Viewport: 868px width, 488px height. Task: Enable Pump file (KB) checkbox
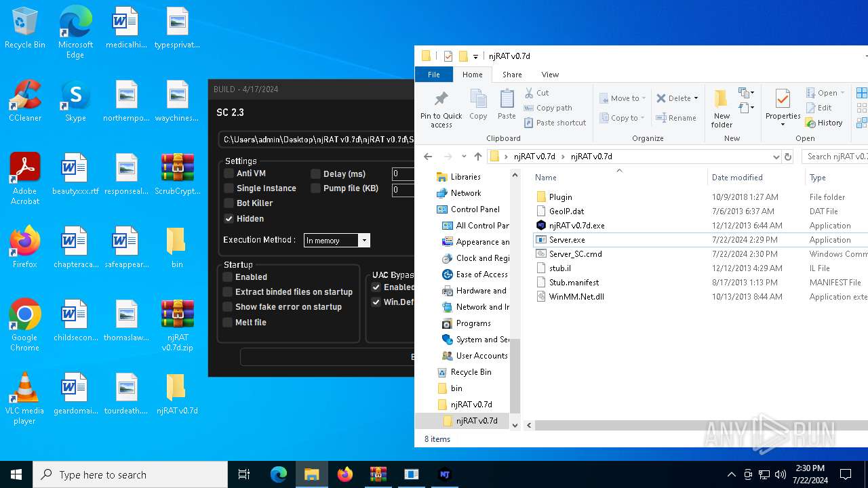click(315, 188)
